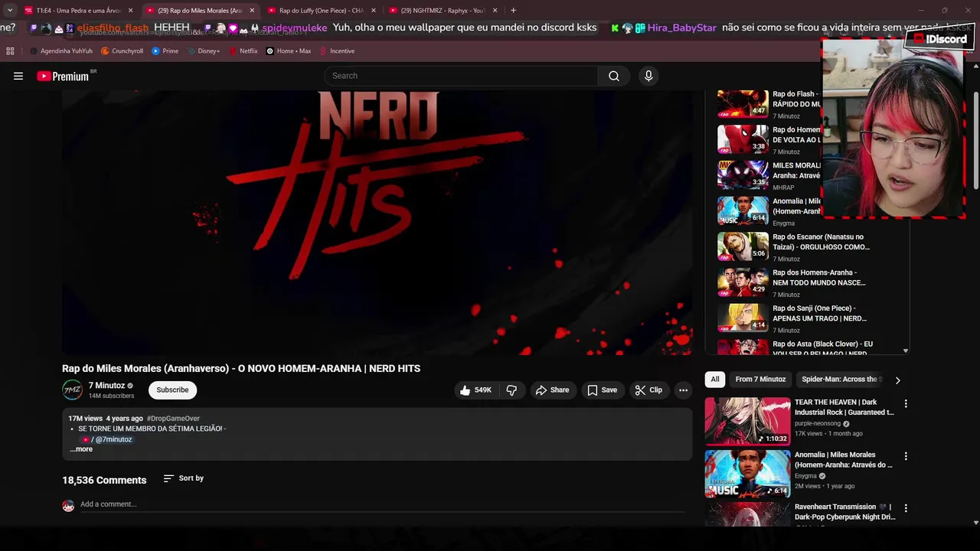Click the page scrollbar down arrow
980x551 pixels.
coord(975,523)
